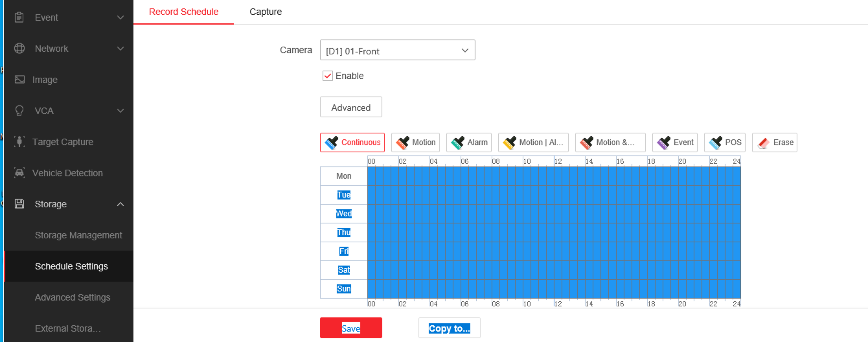Click the red Save button

351,328
